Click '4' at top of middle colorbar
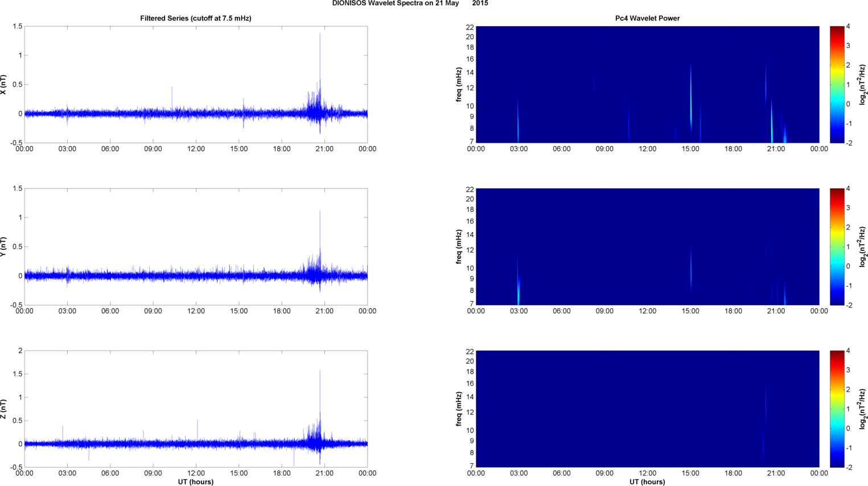Viewport: 868px width, 486px height. (x=848, y=189)
